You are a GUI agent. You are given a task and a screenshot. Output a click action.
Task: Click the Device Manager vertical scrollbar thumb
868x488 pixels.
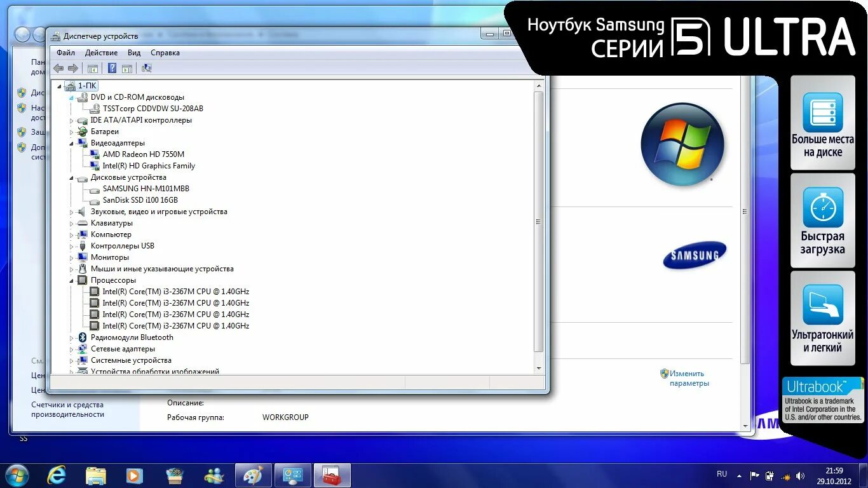tap(539, 222)
